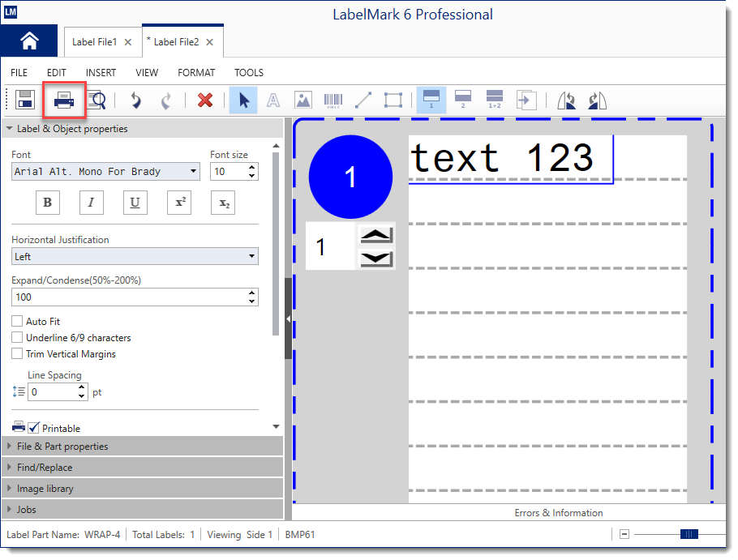738x560 pixels.
Task: Collapse the left panel with splitter arrow
Action: [288, 318]
